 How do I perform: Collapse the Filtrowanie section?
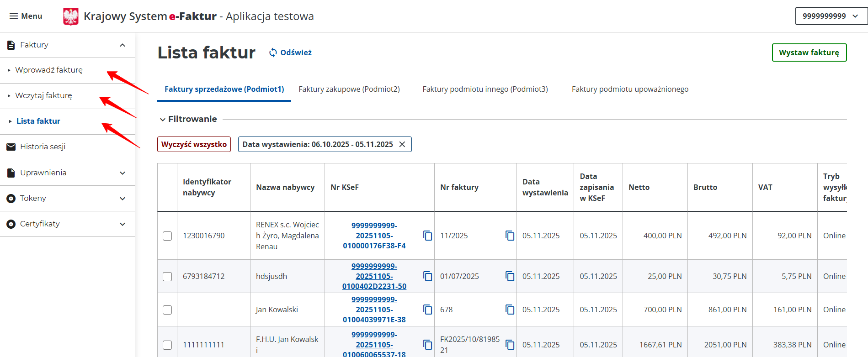click(x=188, y=119)
